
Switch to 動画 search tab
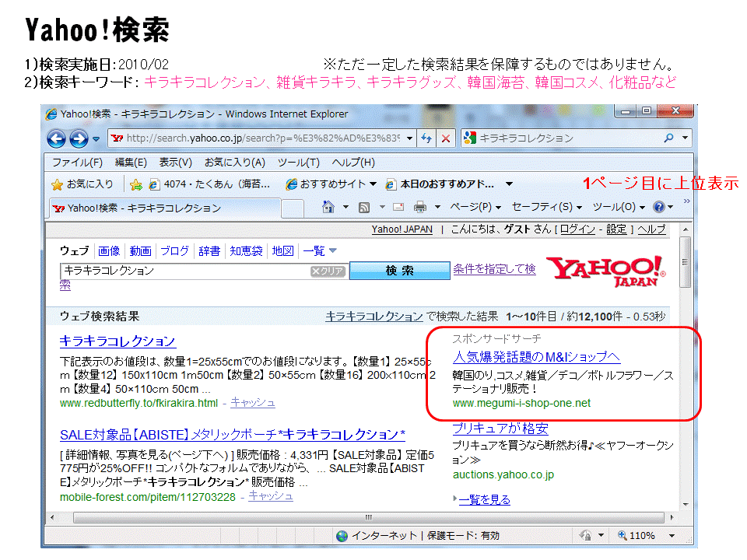click(x=141, y=251)
